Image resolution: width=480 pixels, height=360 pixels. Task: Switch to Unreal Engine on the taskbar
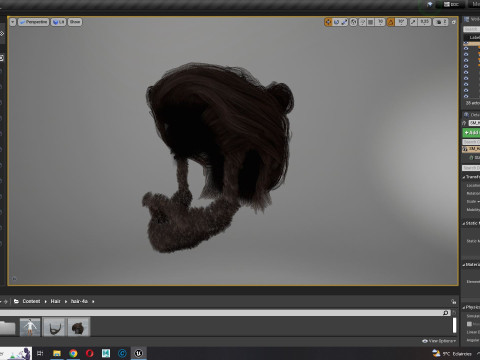pos(138,353)
